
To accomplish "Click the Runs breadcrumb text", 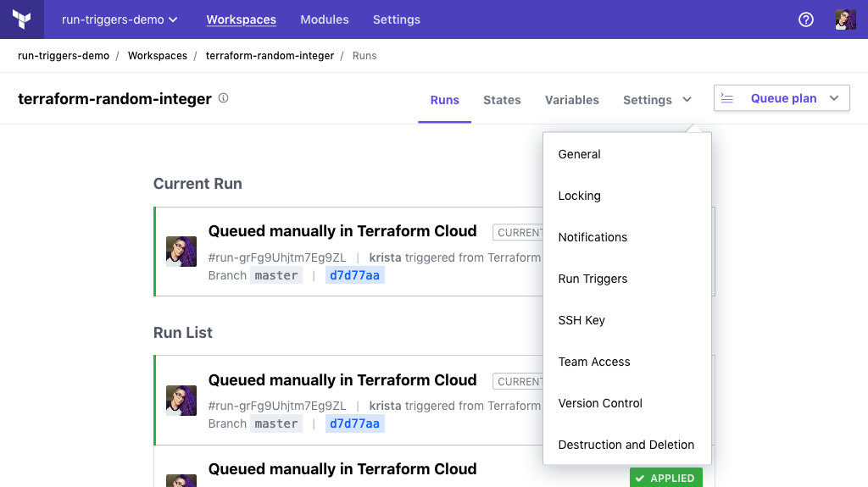I will [x=364, y=56].
